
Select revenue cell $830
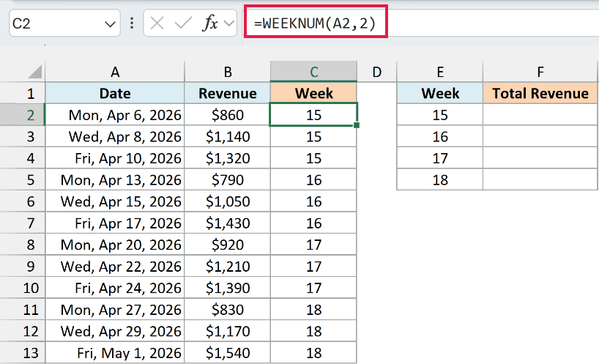pos(227,310)
